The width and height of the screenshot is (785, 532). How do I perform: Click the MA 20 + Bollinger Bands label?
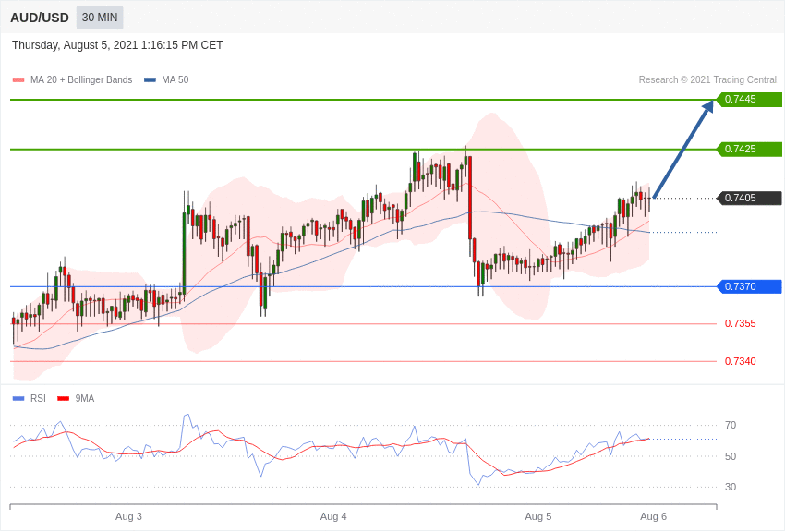(81, 80)
